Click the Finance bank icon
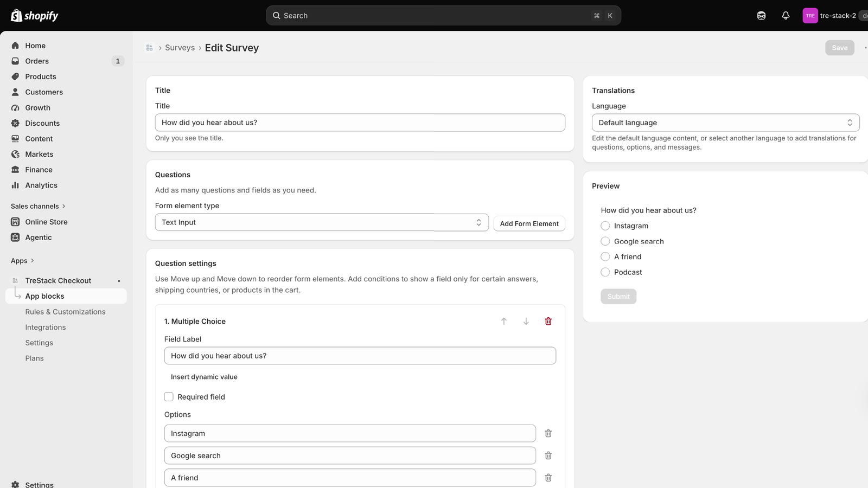This screenshot has width=868, height=488. pyautogui.click(x=15, y=170)
